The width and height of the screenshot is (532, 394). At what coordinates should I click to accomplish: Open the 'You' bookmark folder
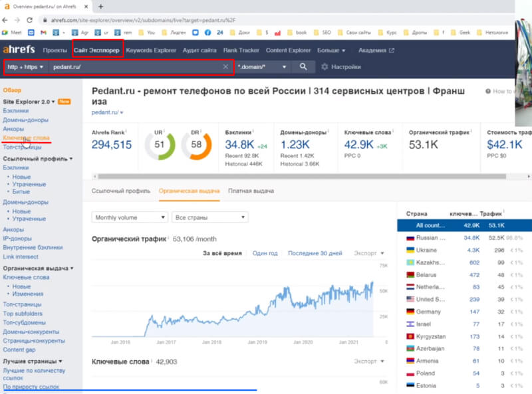(146, 33)
